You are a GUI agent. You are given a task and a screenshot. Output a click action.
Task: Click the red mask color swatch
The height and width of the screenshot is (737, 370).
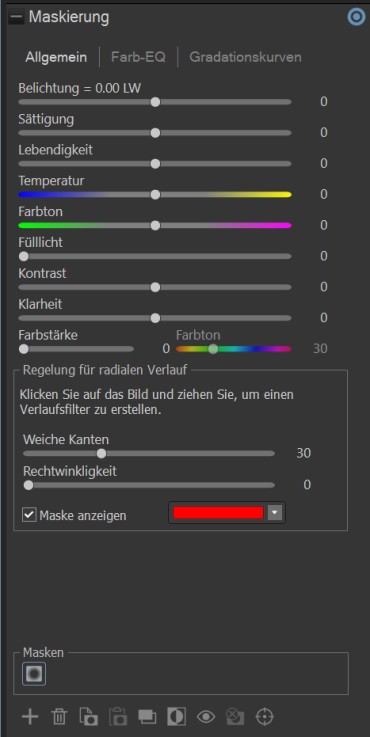point(218,513)
